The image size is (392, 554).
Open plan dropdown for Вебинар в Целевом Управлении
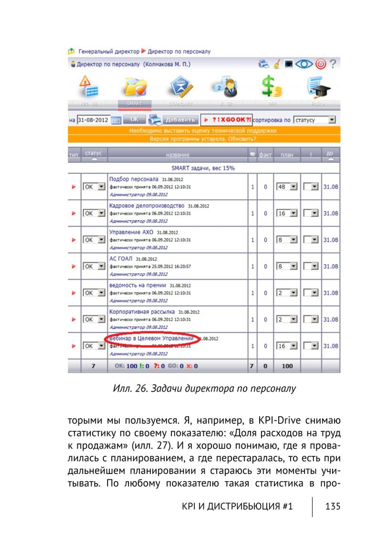tap(287, 346)
